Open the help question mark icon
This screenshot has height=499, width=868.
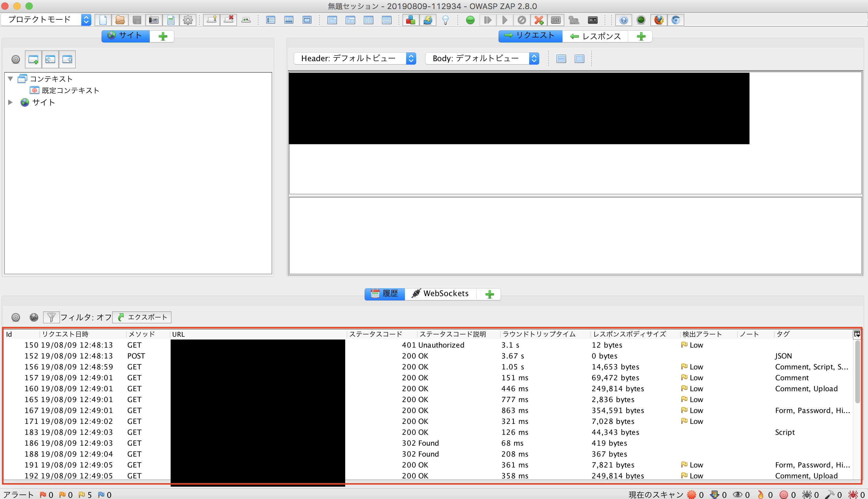[623, 20]
